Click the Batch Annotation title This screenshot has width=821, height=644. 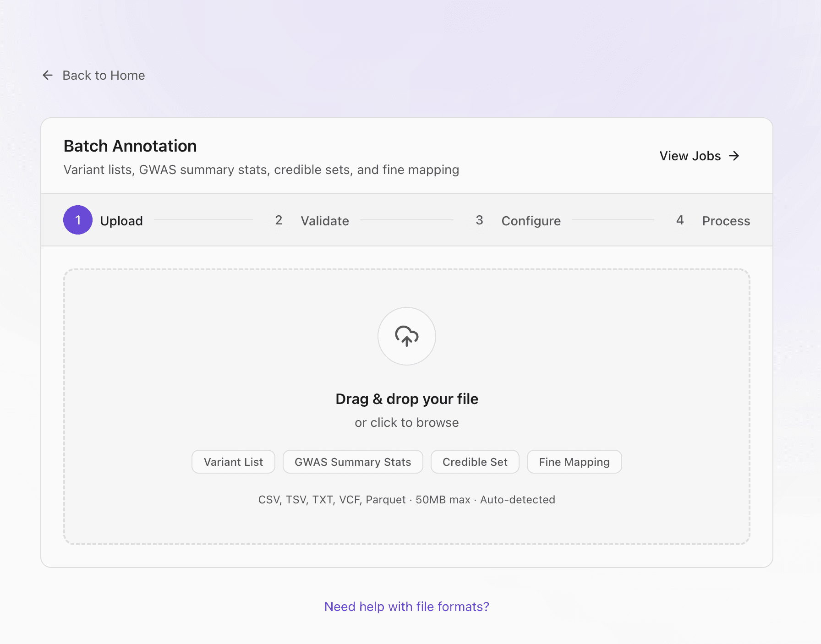click(x=130, y=146)
